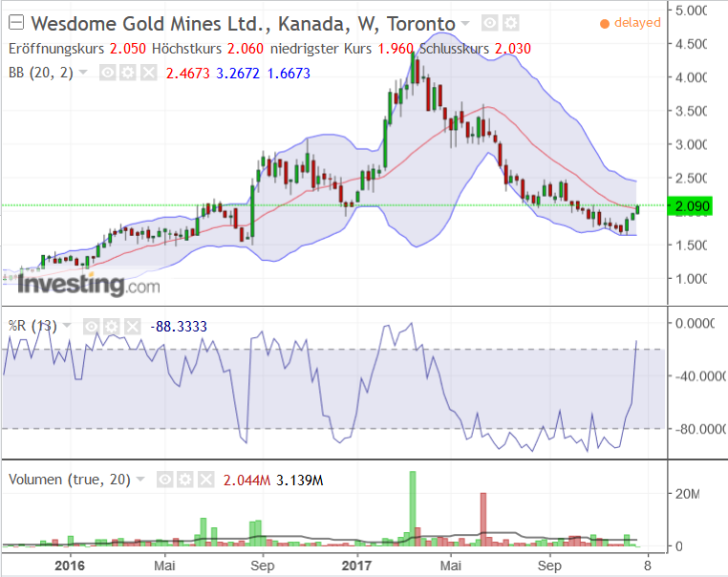
Task: Click the blue 1.6673 lower band value
Action: pyautogui.click(x=289, y=74)
